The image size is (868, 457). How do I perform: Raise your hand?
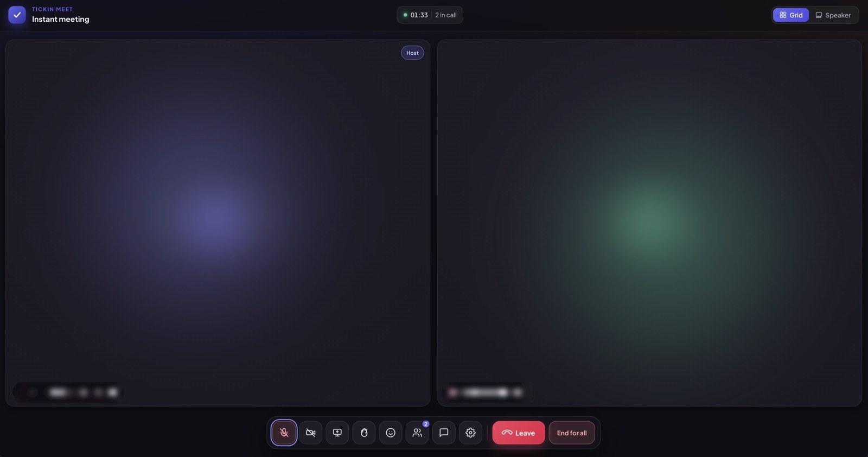363,433
